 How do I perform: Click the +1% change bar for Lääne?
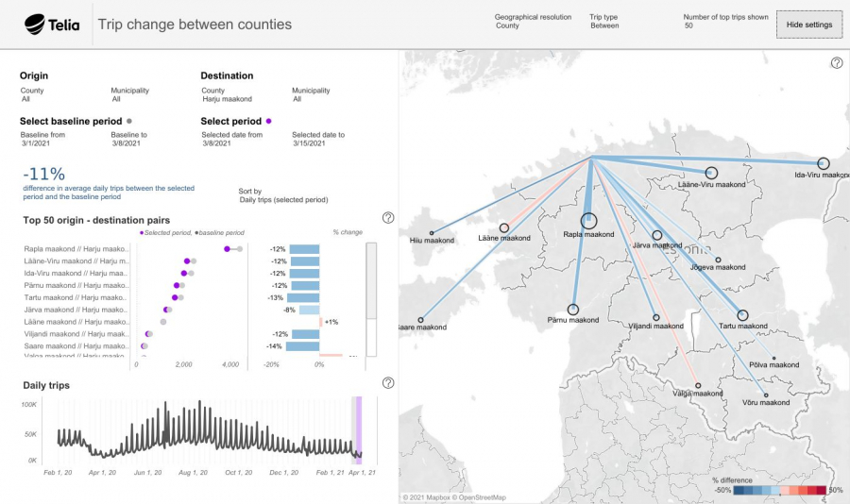point(321,322)
